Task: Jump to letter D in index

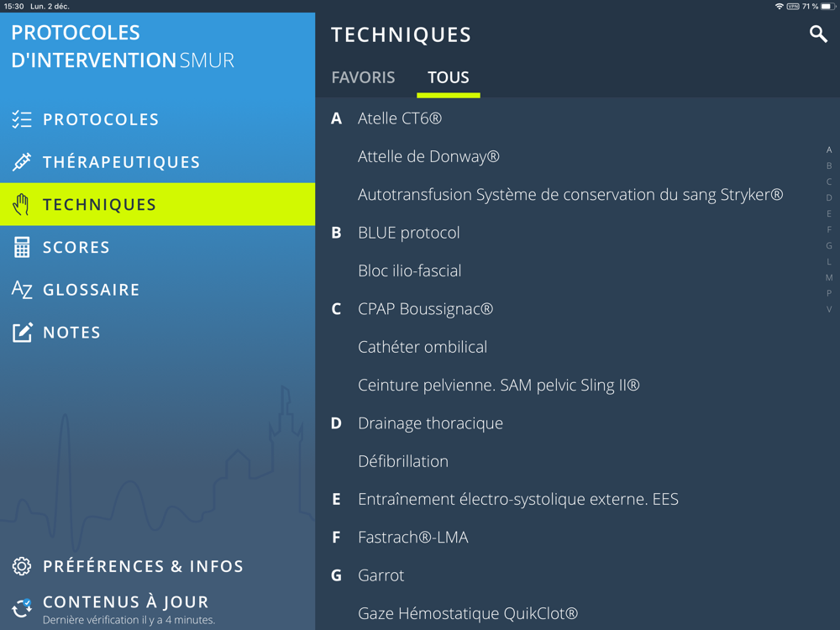Action: [829, 197]
